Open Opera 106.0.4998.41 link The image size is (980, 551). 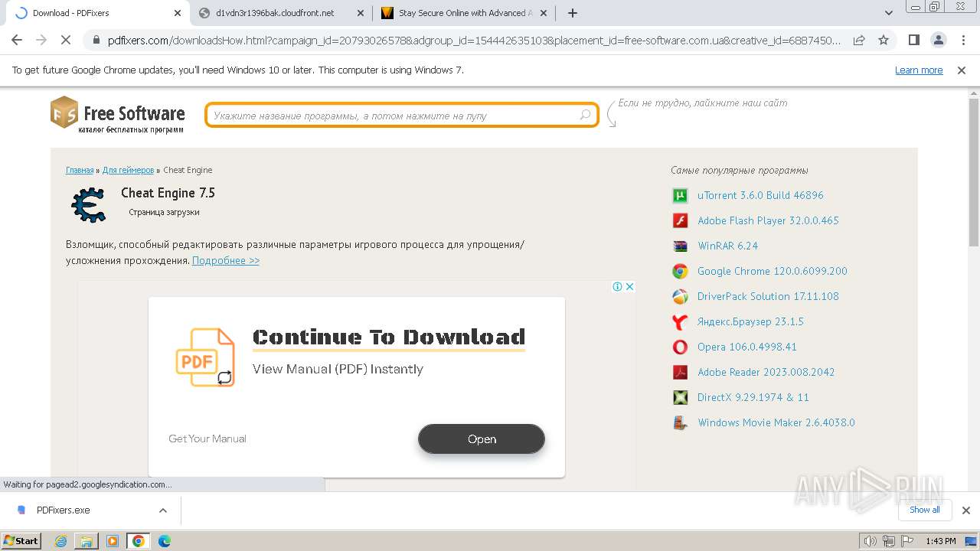click(x=747, y=347)
